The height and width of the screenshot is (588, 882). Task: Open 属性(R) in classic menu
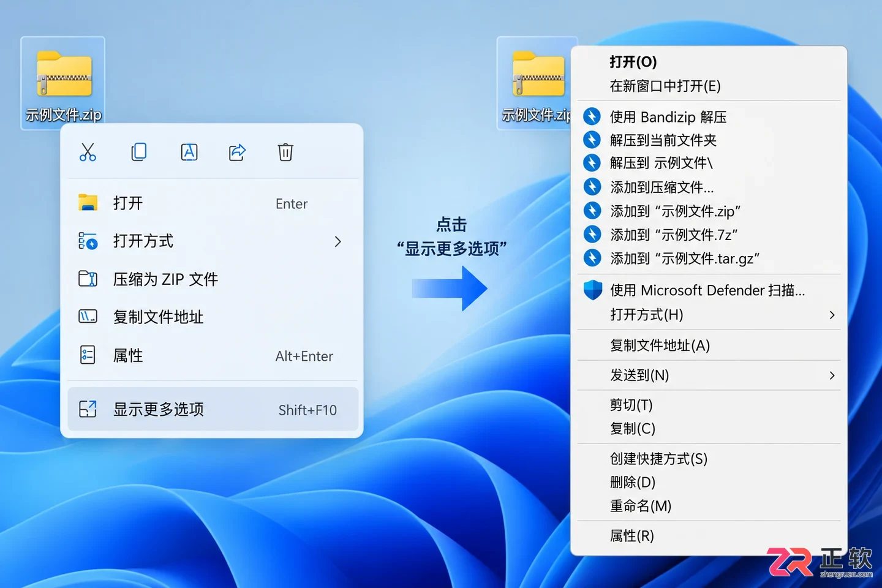click(709, 536)
